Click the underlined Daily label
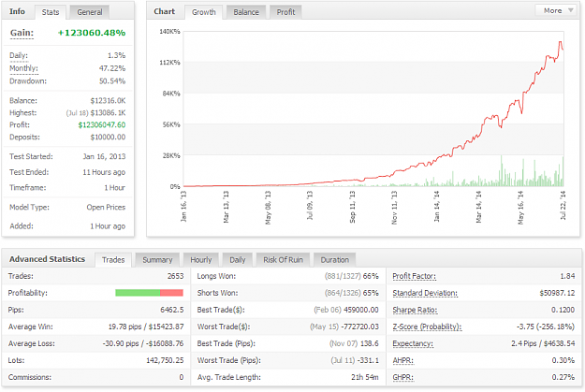Viewport: 585px width, 392px height. (x=19, y=55)
